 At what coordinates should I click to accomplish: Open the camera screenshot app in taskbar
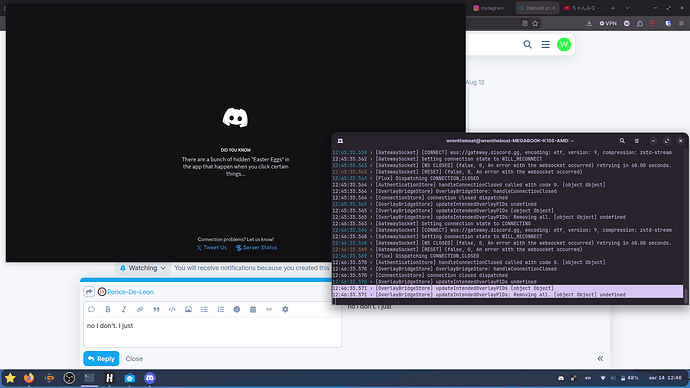[x=129, y=378]
